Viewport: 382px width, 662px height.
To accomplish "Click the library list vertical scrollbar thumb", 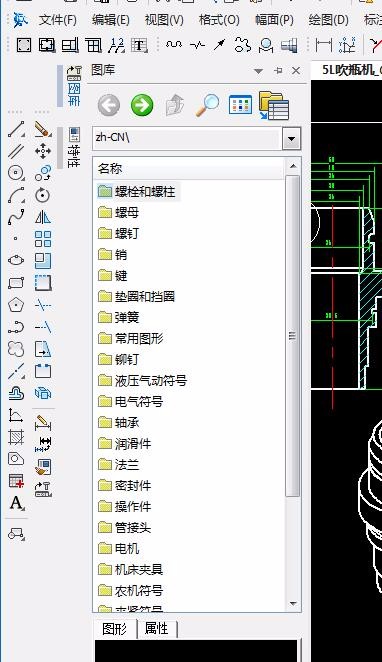I will [x=293, y=336].
